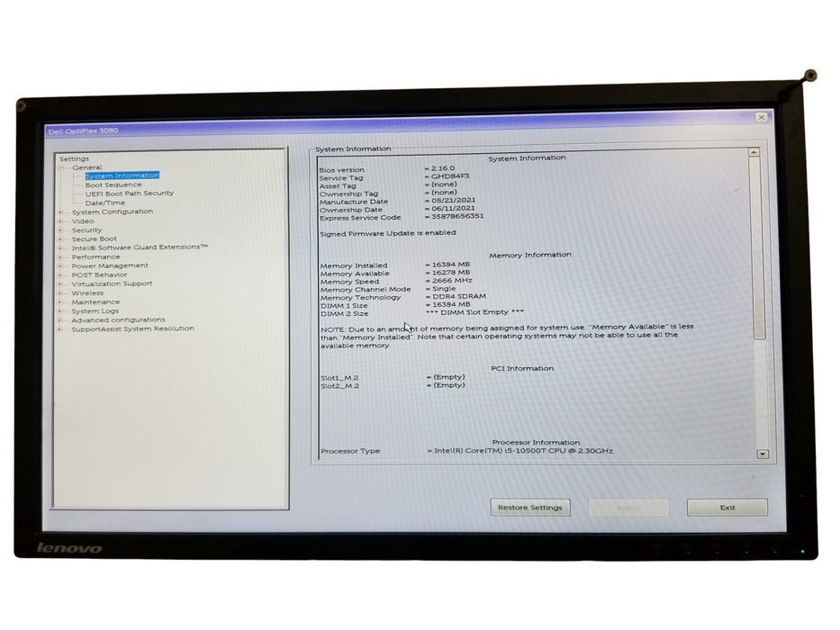Select SupportAssist System Resolution category
This screenshot has height=630, width=840.
[x=133, y=328]
